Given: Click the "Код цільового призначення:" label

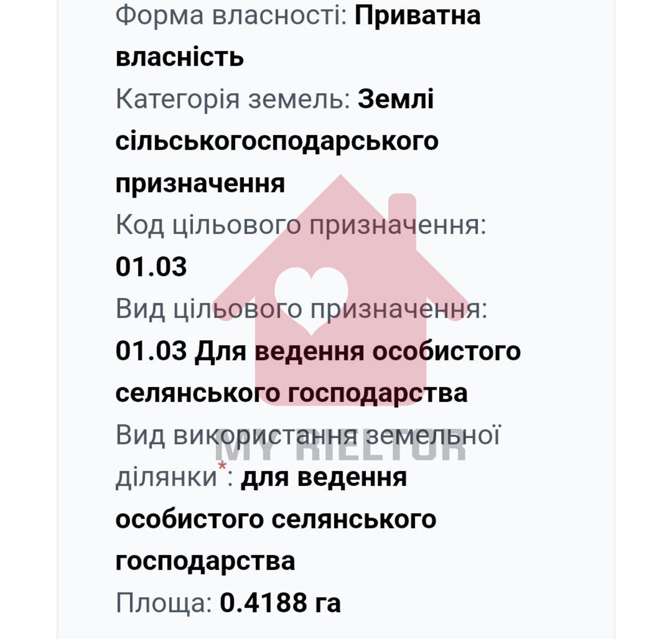Looking at the screenshot, I should pyautogui.click(x=301, y=225).
